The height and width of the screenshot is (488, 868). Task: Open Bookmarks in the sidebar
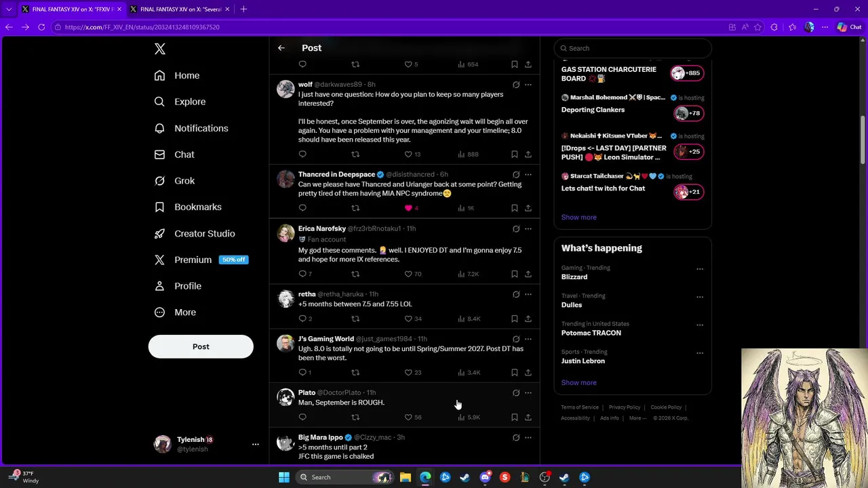pyautogui.click(x=188, y=207)
